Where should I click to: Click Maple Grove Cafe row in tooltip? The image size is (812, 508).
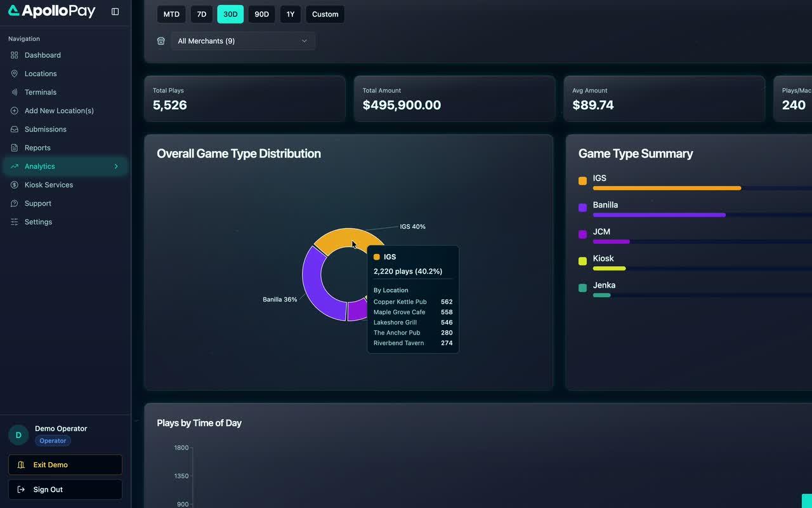click(x=413, y=312)
